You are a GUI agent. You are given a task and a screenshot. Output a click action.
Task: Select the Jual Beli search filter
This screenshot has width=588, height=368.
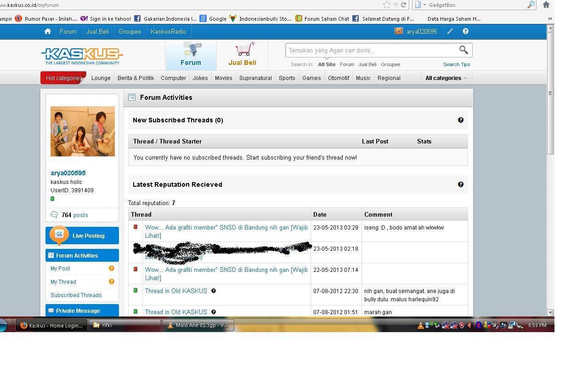pos(367,64)
